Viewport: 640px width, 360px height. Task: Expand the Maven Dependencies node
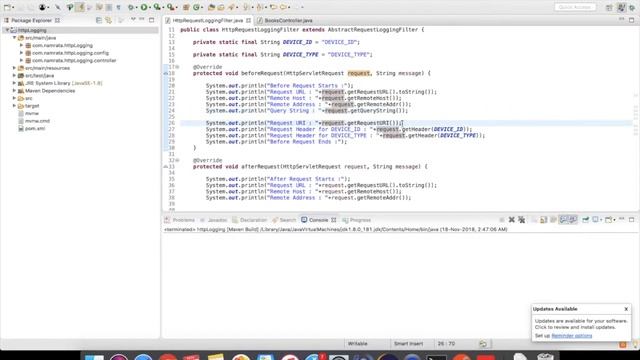click(14, 91)
